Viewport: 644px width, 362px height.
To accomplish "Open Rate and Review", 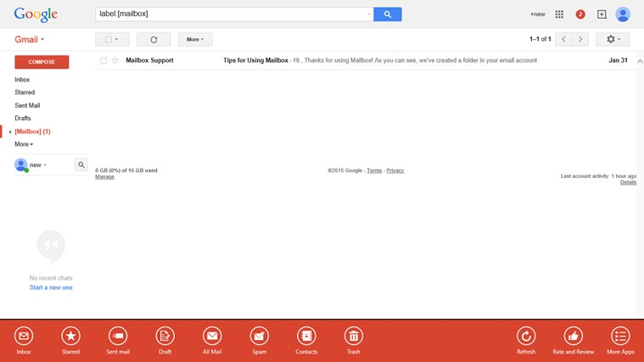I will pyautogui.click(x=574, y=336).
